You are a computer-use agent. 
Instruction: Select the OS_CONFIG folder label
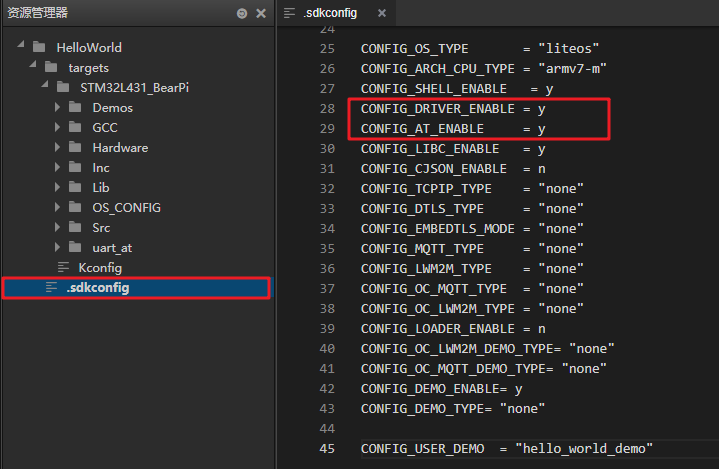[127, 208]
